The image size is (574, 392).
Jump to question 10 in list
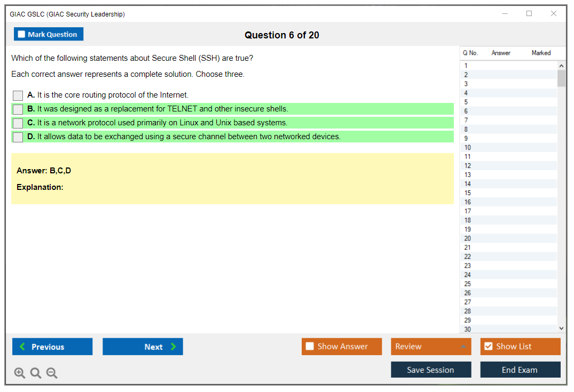click(x=468, y=148)
